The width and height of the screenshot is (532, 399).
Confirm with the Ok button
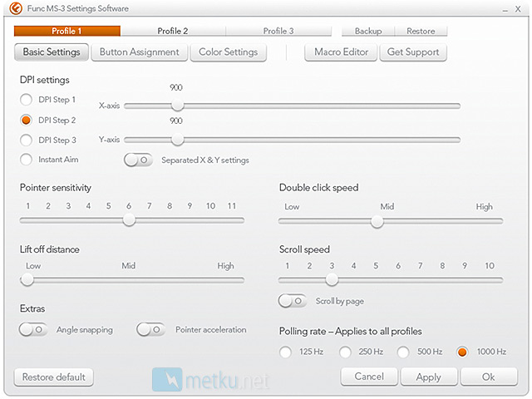[x=489, y=377]
